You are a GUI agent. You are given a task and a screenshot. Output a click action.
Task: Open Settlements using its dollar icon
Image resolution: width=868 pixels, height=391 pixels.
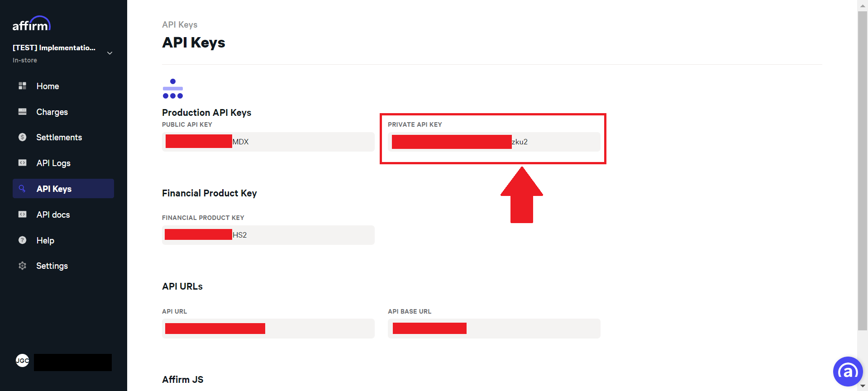[22, 137]
